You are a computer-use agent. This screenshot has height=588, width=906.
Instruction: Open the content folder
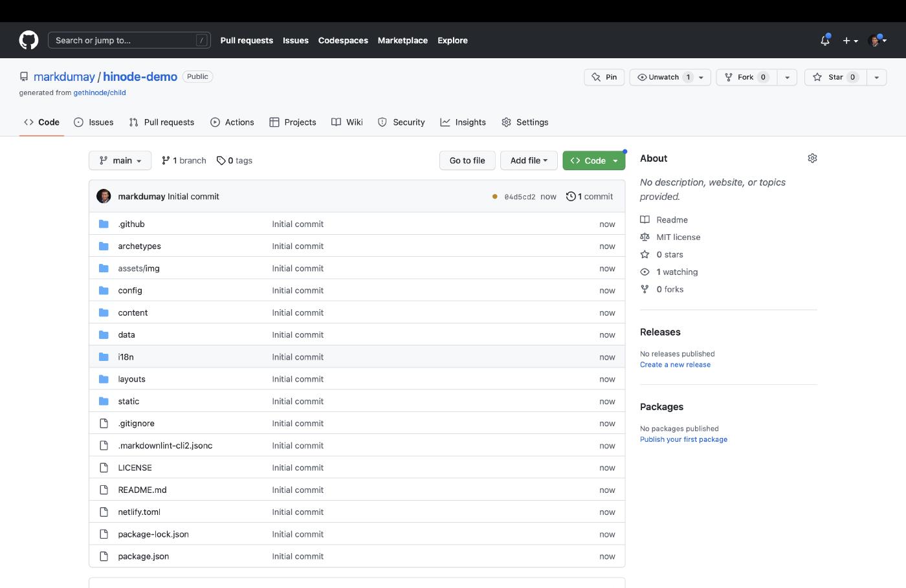pos(133,312)
